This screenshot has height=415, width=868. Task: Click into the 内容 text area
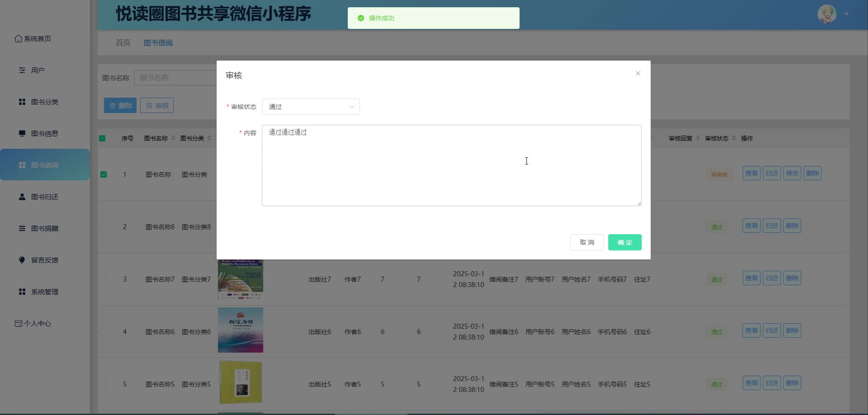tap(451, 165)
